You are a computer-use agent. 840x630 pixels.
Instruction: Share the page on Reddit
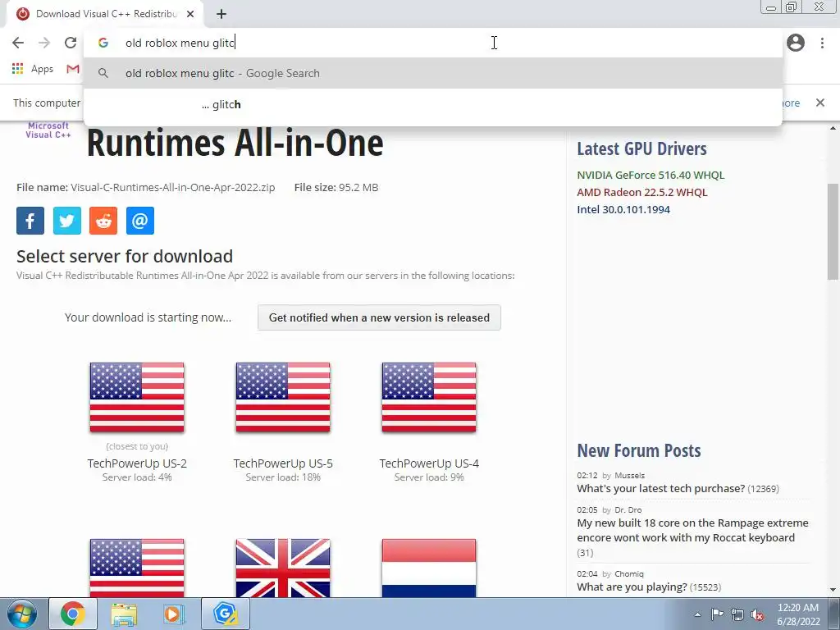tap(103, 221)
